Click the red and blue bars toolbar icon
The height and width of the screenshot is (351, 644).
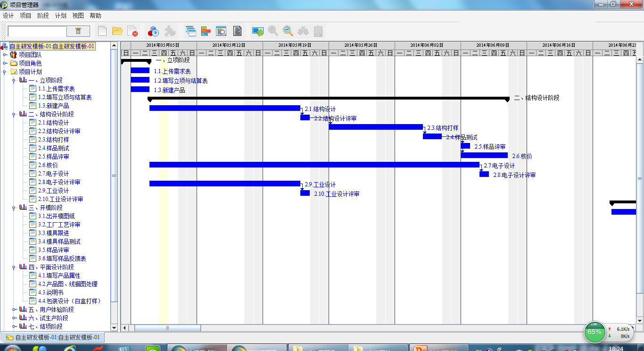(206, 31)
